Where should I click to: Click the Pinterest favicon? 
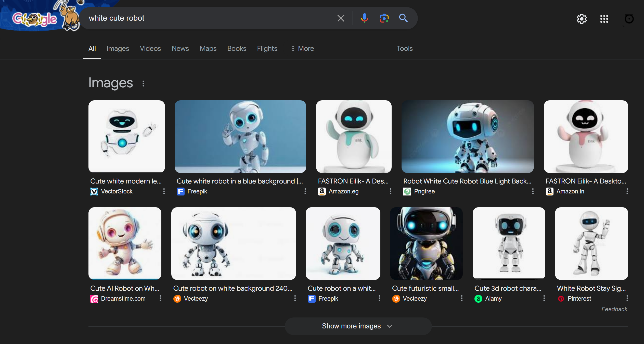[x=561, y=299]
